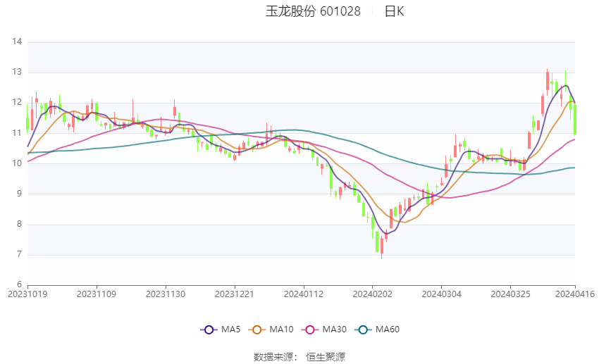The image size is (599, 364).
Task: Click the y-axis value 14
Action: 17,42
